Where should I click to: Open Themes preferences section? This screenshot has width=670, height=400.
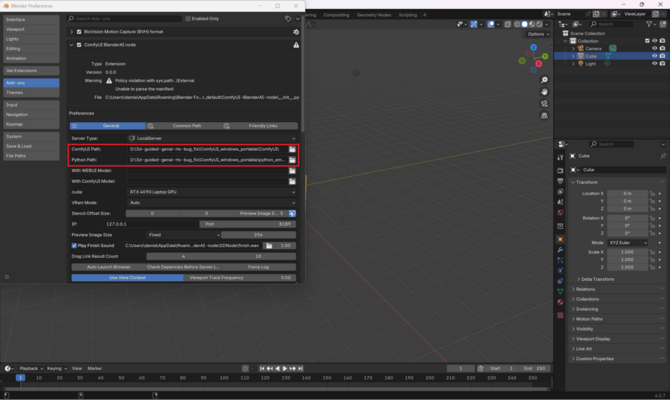(31, 93)
